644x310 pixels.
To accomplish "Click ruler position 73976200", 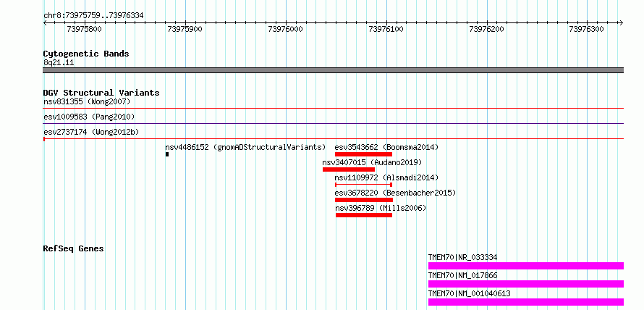I will [x=487, y=29].
